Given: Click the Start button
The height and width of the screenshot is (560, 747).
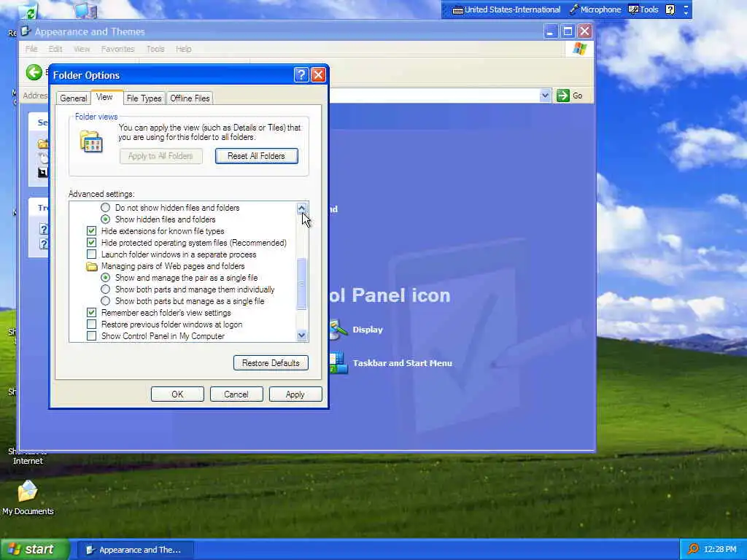Looking at the screenshot, I should coord(34,549).
